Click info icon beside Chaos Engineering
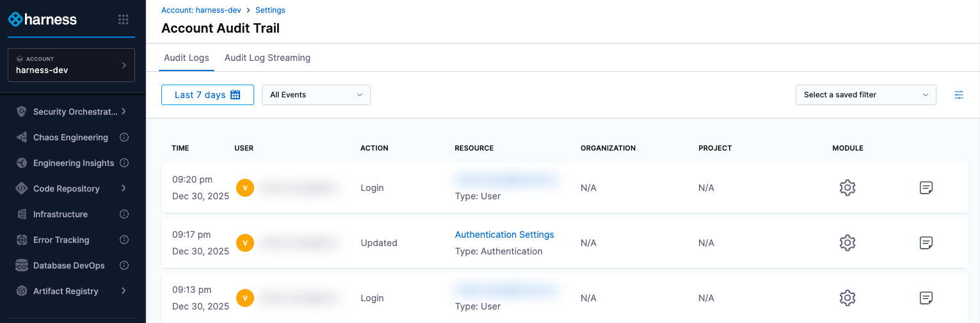 (125, 137)
